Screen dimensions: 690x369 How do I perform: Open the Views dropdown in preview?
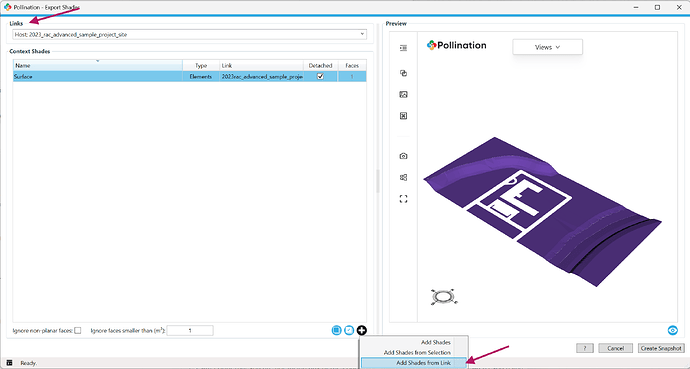pos(547,47)
